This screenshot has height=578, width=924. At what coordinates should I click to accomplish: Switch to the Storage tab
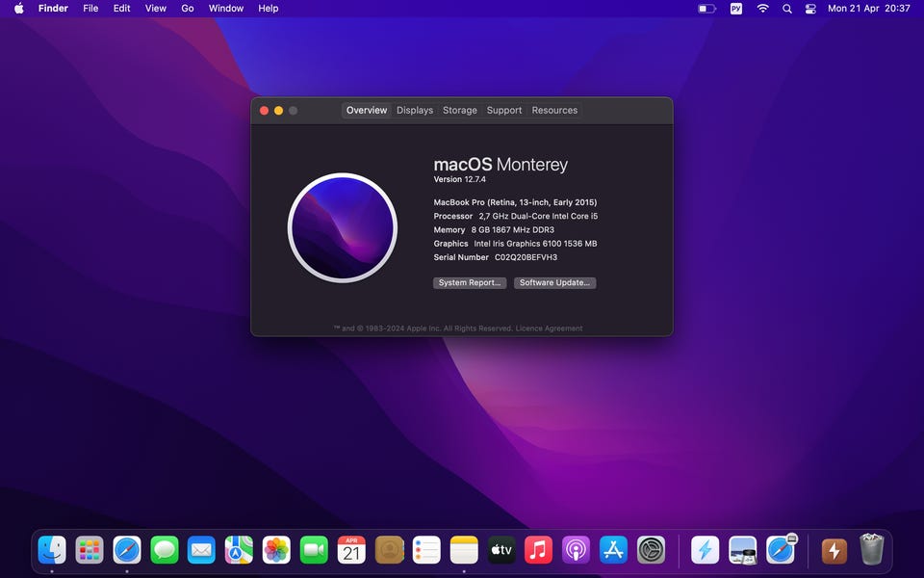tap(460, 110)
